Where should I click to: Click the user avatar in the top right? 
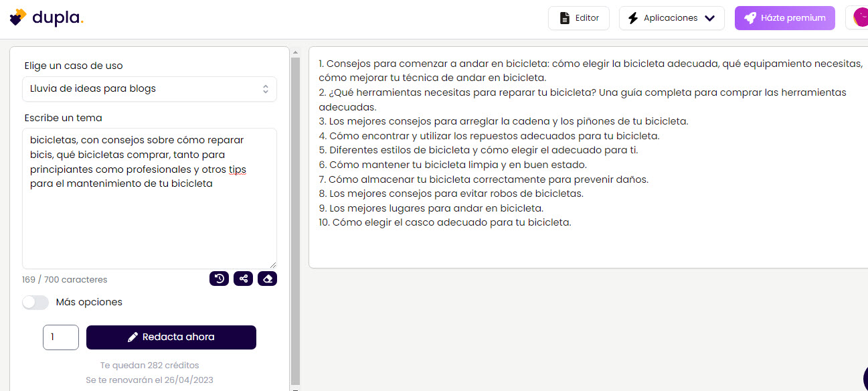click(x=860, y=17)
